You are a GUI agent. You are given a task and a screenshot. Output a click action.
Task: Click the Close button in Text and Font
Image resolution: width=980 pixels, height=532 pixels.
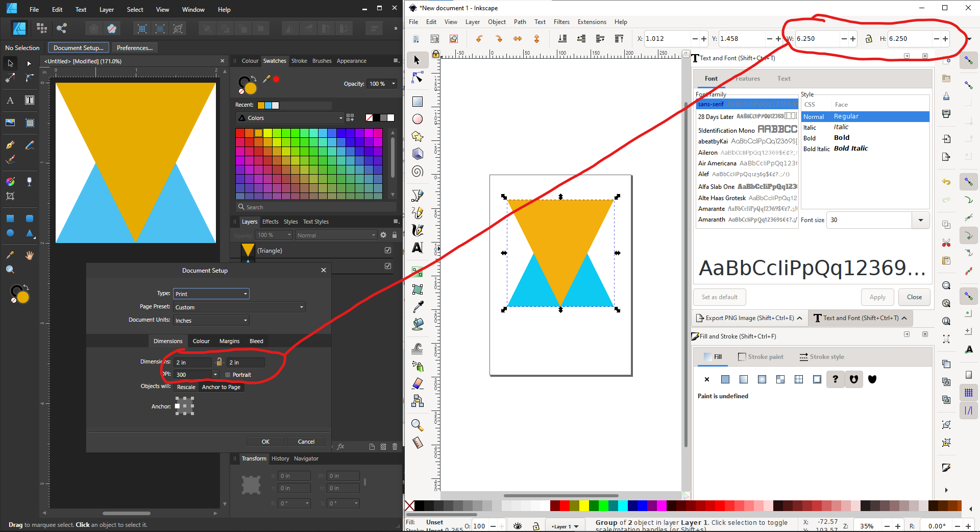tap(914, 297)
